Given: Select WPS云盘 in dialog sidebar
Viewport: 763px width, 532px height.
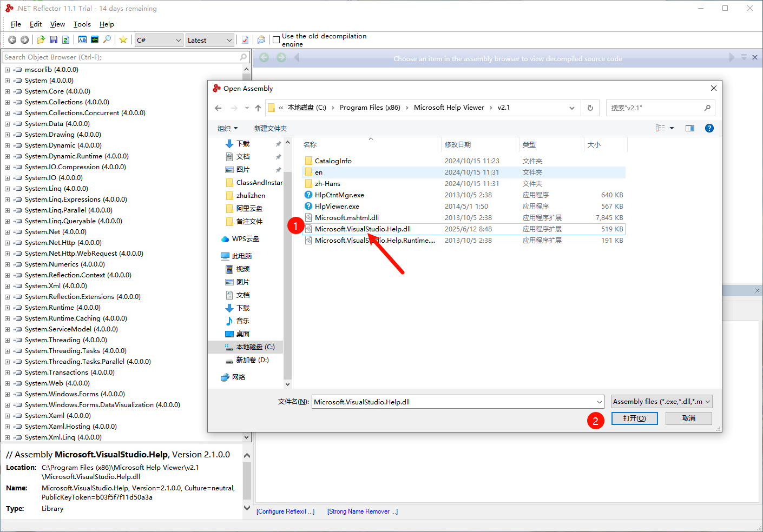Looking at the screenshot, I should point(246,239).
